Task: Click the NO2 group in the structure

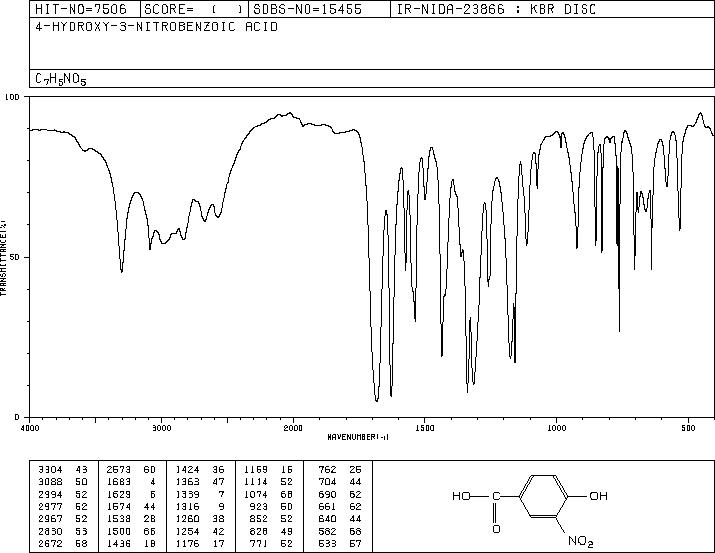Action: [580, 542]
